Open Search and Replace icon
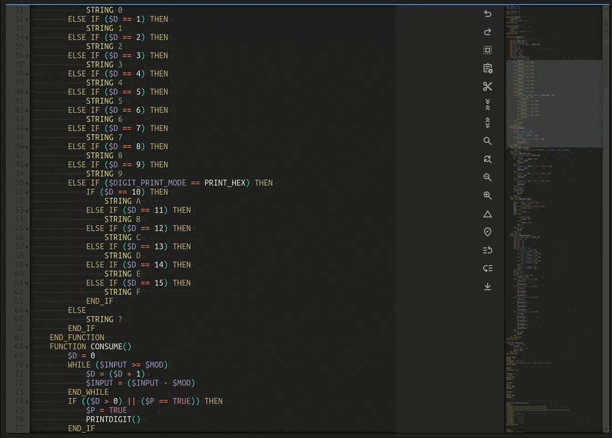612x438 pixels. [487, 159]
